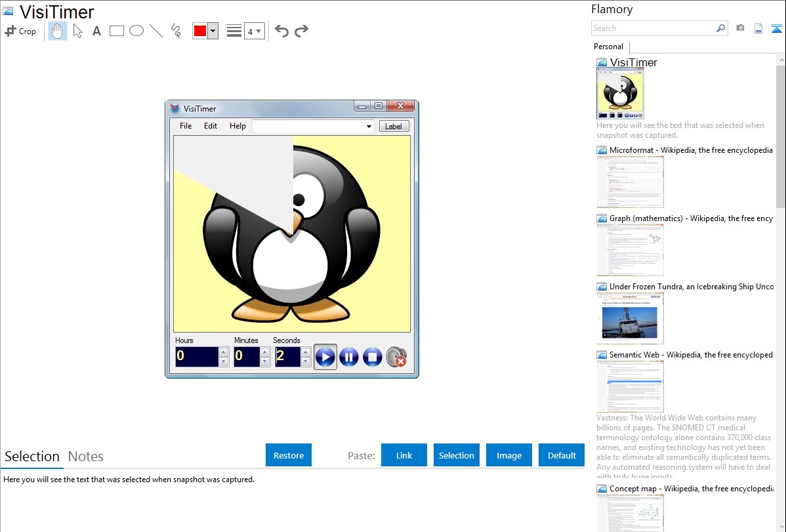Click the Flamory search field
This screenshot has width=786, height=532.
coord(653,28)
